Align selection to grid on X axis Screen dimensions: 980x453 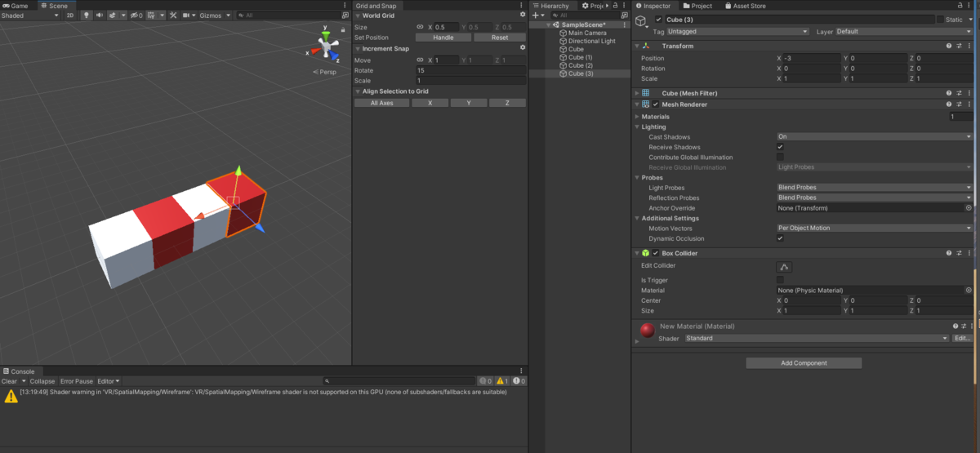(430, 103)
